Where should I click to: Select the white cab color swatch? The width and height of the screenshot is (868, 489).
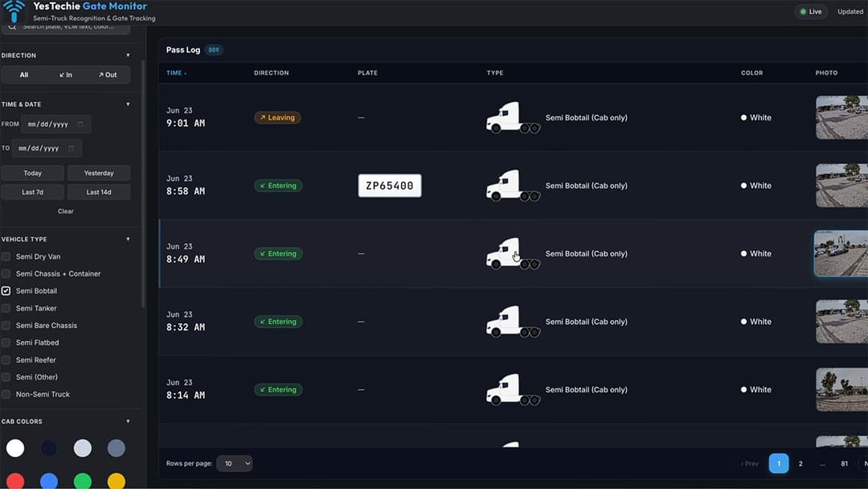point(15,448)
